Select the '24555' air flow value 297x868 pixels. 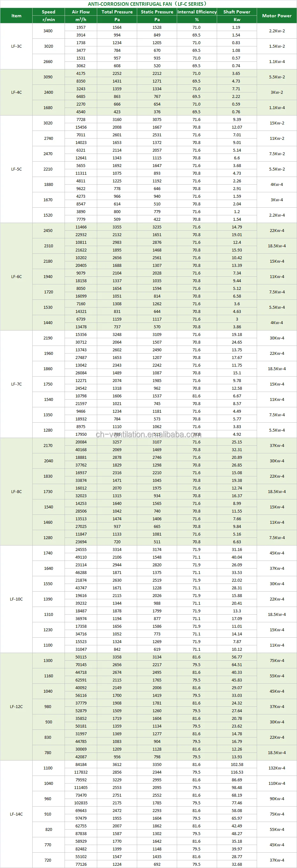[81, 550]
